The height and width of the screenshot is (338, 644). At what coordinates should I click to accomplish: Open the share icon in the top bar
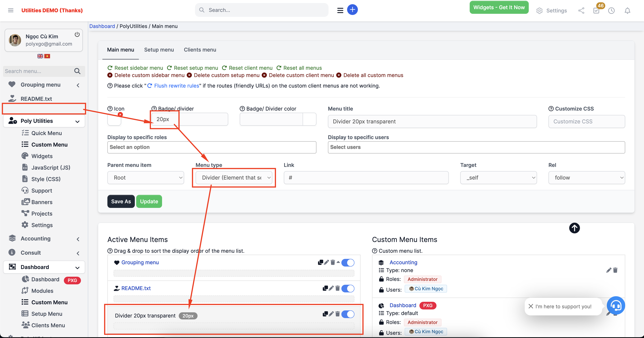(x=581, y=11)
